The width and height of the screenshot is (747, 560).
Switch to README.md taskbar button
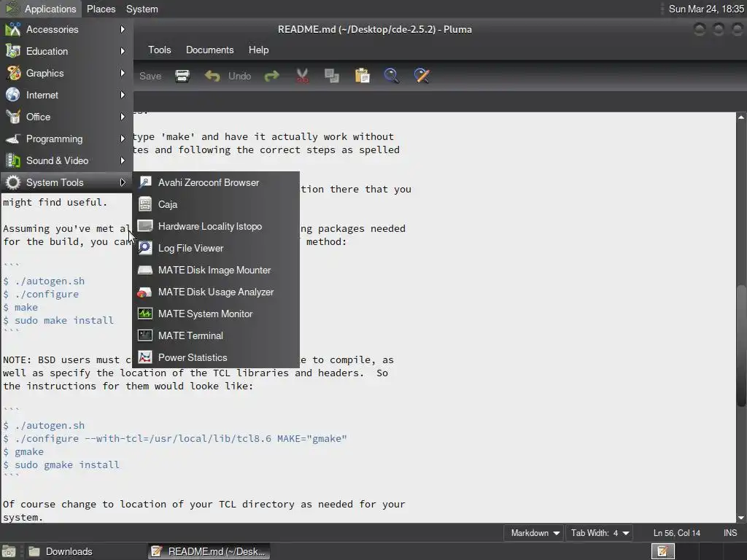click(x=209, y=551)
